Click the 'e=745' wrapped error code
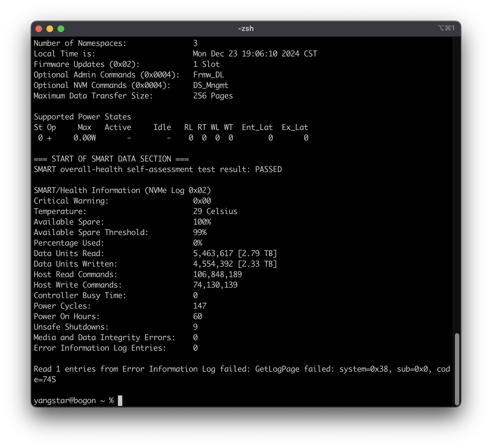 [x=45, y=379]
